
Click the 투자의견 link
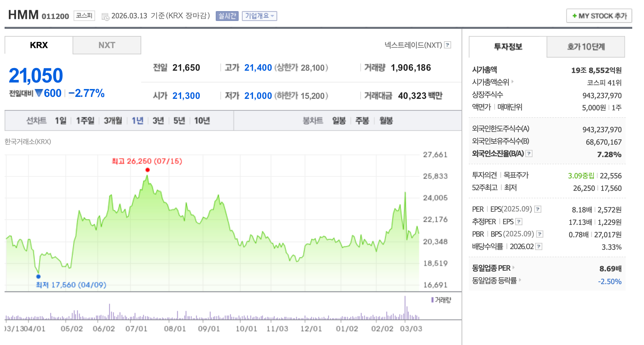pyautogui.click(x=484, y=175)
